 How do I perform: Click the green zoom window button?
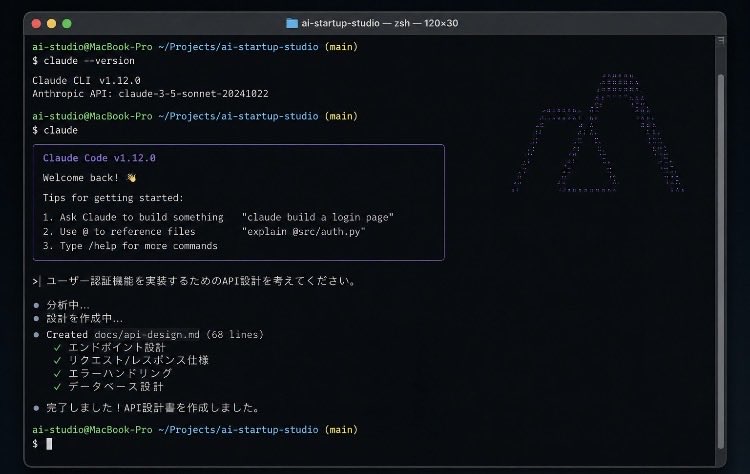(67, 23)
